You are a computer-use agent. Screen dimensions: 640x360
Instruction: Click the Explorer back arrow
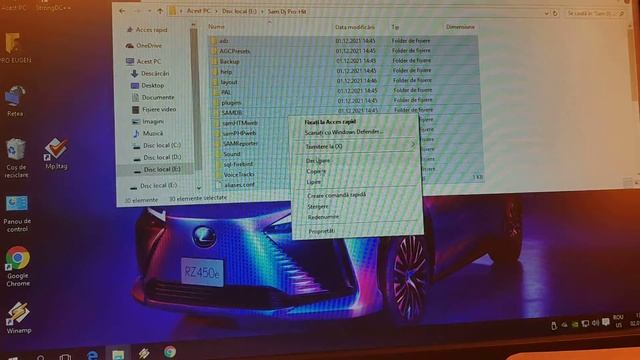pos(122,11)
